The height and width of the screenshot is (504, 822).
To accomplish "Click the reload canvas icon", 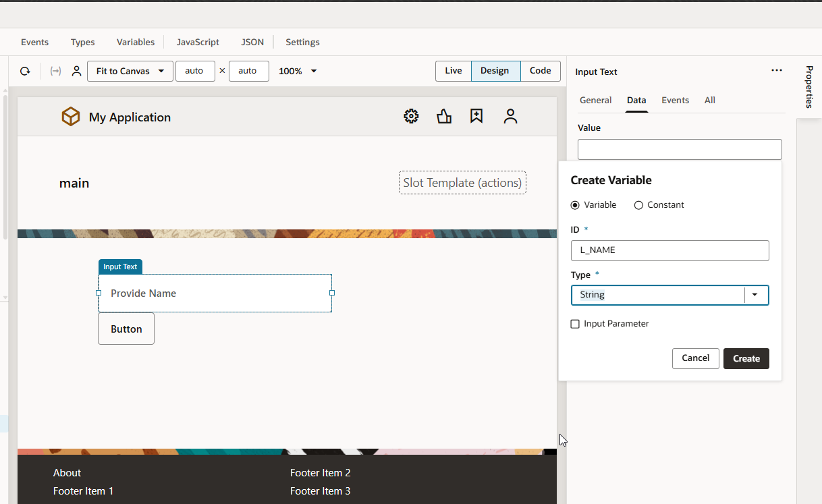I will 25,71.
